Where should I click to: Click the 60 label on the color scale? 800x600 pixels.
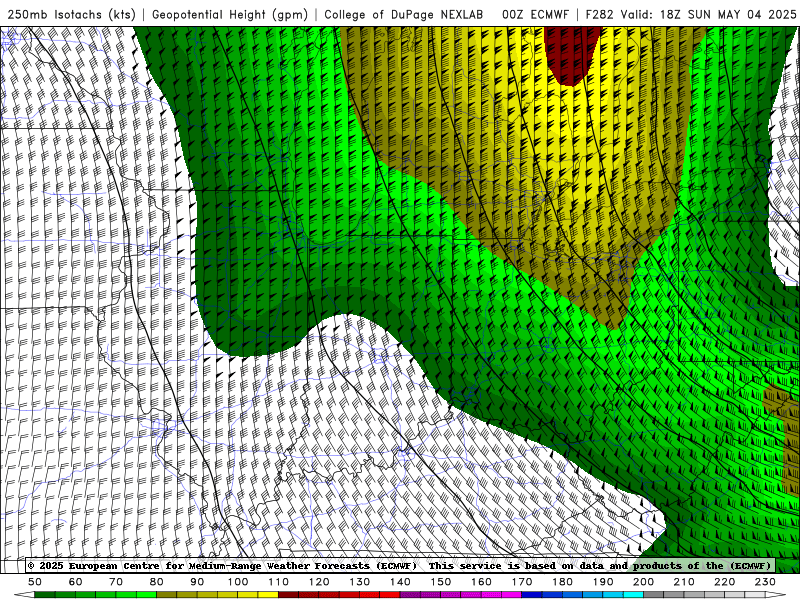point(76,582)
